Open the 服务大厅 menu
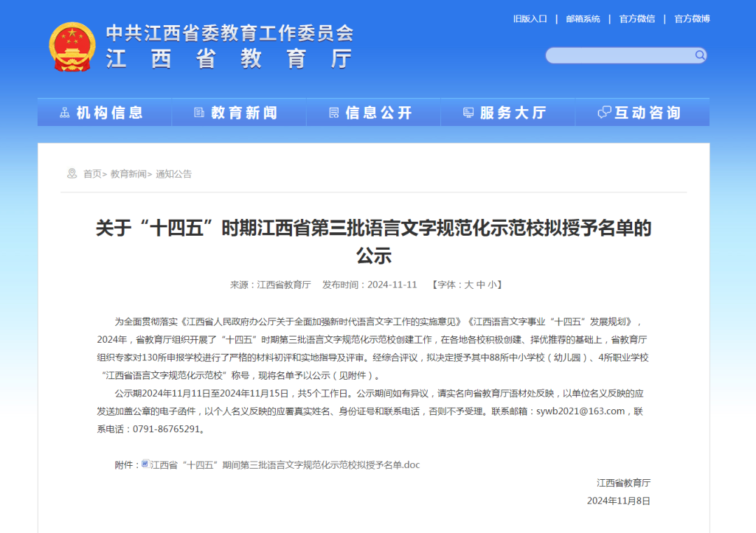Screen dimensions: 756x533 pos(507,113)
